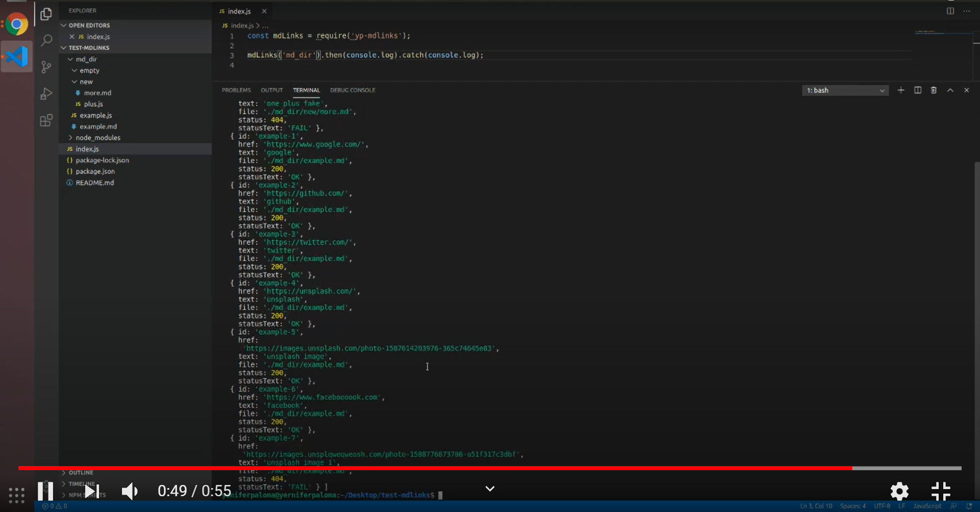Open the Explorer view icon
This screenshot has width=980, height=512.
coord(46,14)
